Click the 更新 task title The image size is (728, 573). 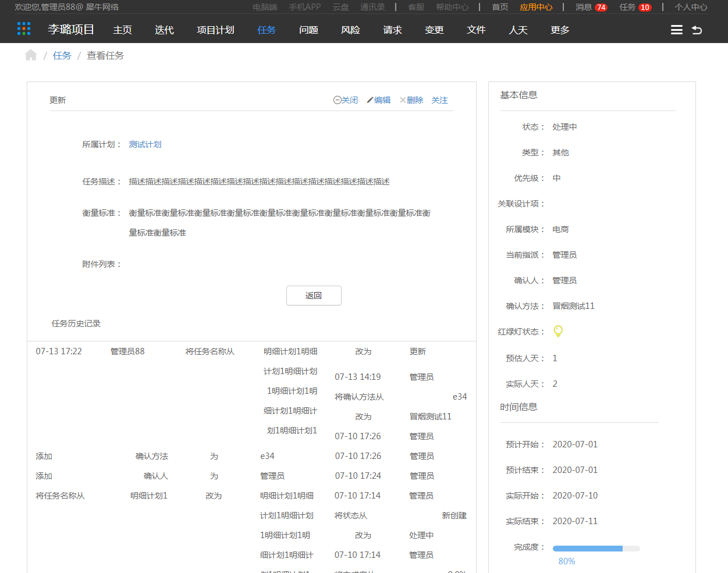click(58, 100)
